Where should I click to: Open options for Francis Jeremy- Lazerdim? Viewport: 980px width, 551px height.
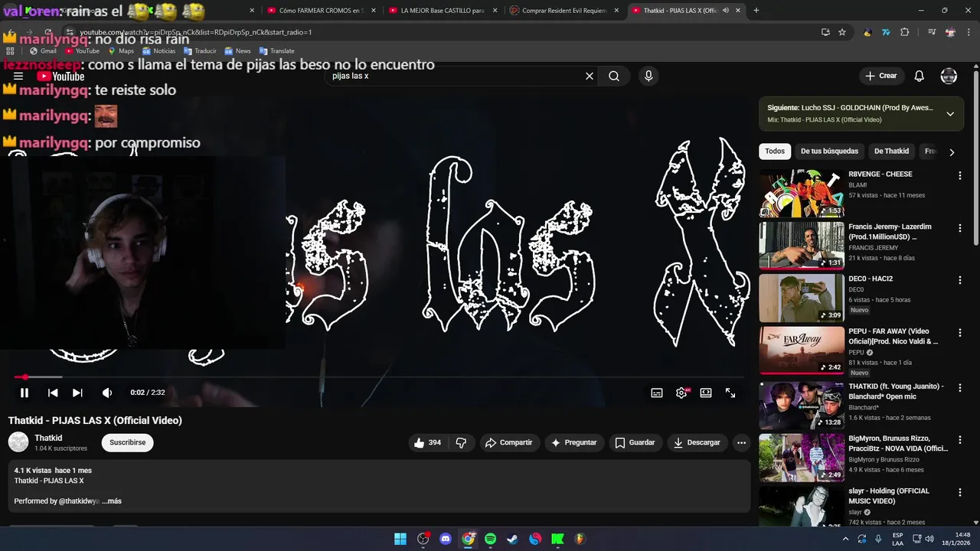[x=959, y=228]
